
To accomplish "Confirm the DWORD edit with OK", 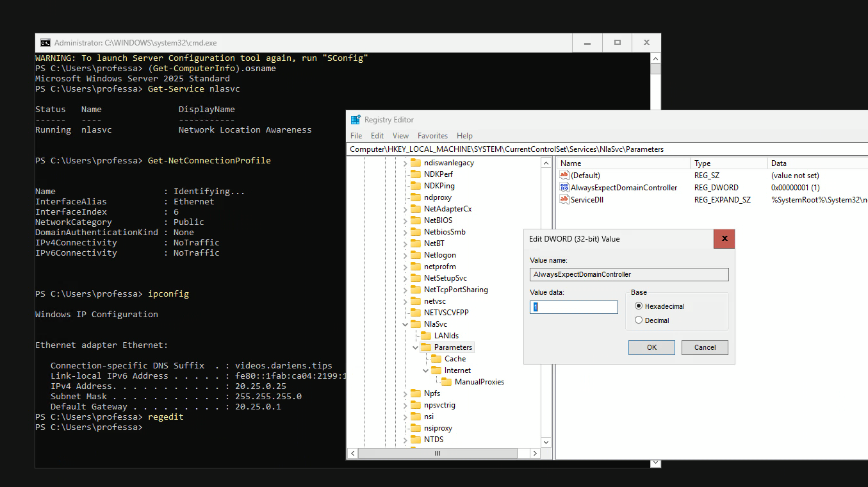I will [x=651, y=347].
